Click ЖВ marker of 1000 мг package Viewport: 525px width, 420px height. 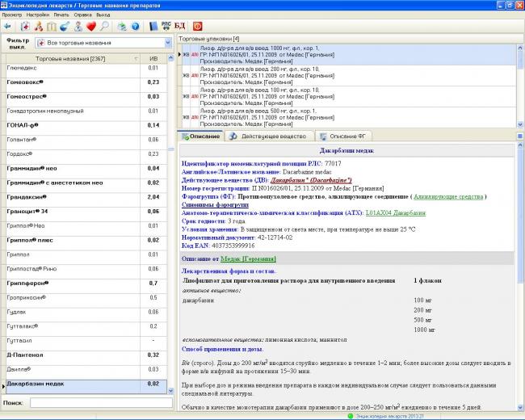[x=186, y=55]
